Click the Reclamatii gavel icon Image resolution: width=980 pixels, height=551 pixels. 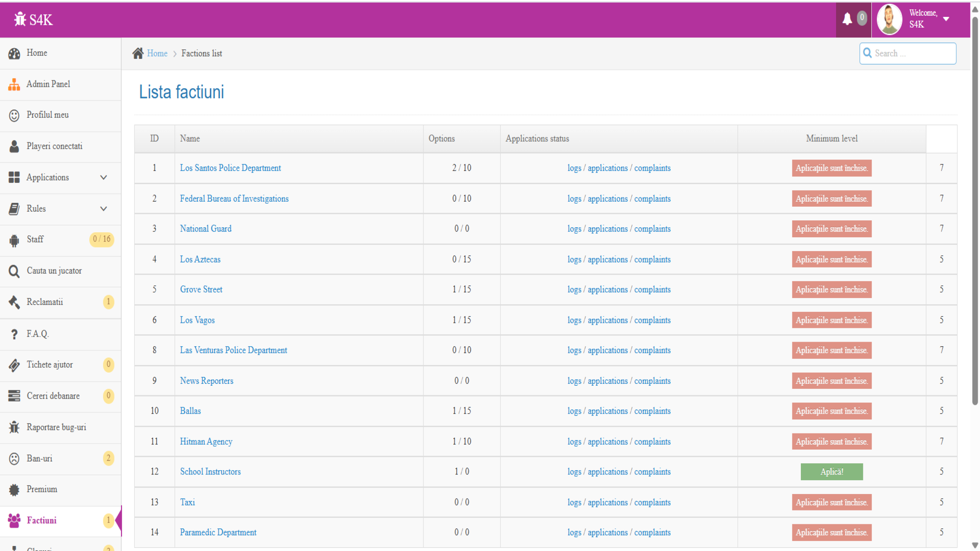click(x=14, y=302)
